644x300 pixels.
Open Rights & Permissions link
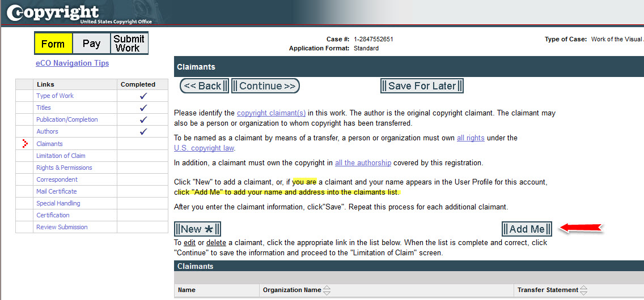point(64,168)
